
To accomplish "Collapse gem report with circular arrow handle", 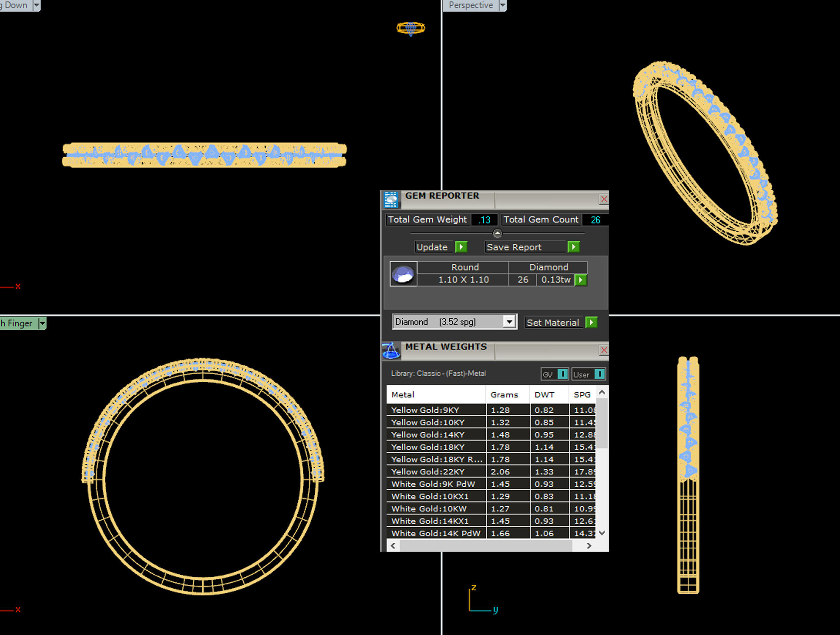I will click(497, 233).
